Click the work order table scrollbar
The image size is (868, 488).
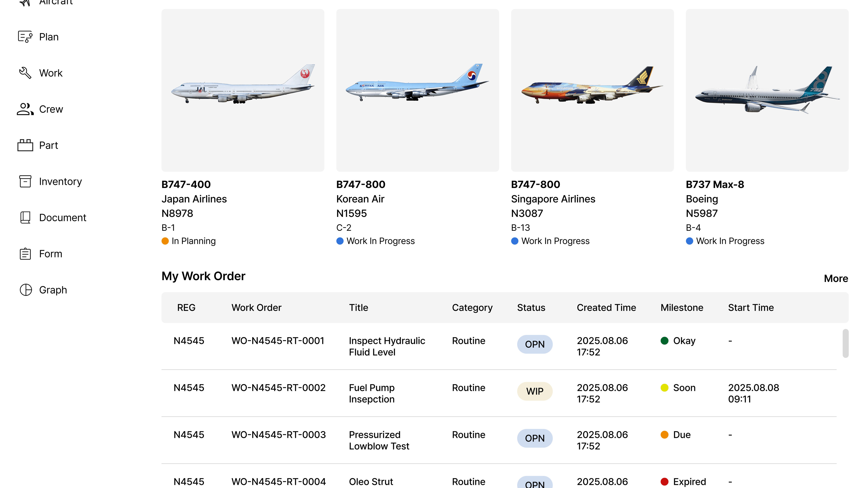(845, 343)
